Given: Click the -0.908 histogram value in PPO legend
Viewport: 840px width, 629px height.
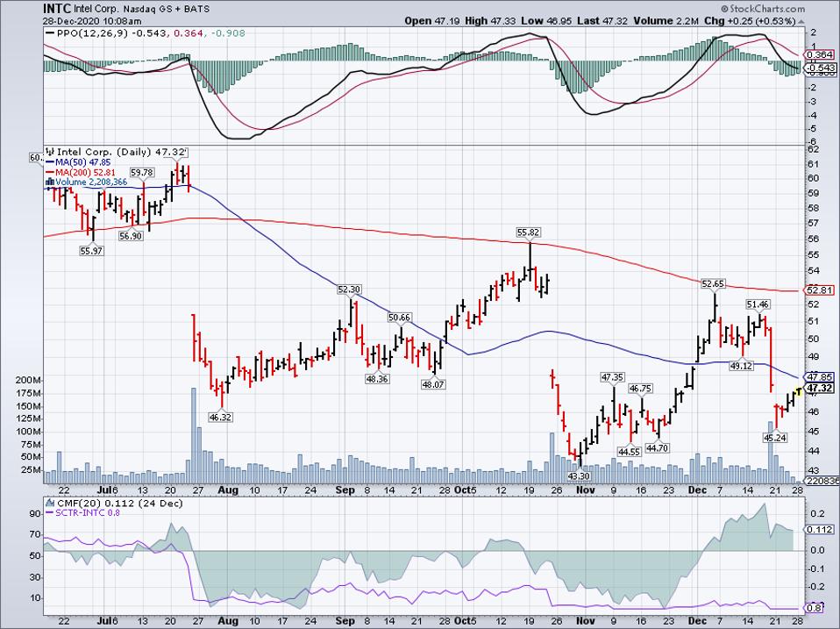Looking at the screenshot, I should coord(228,33).
